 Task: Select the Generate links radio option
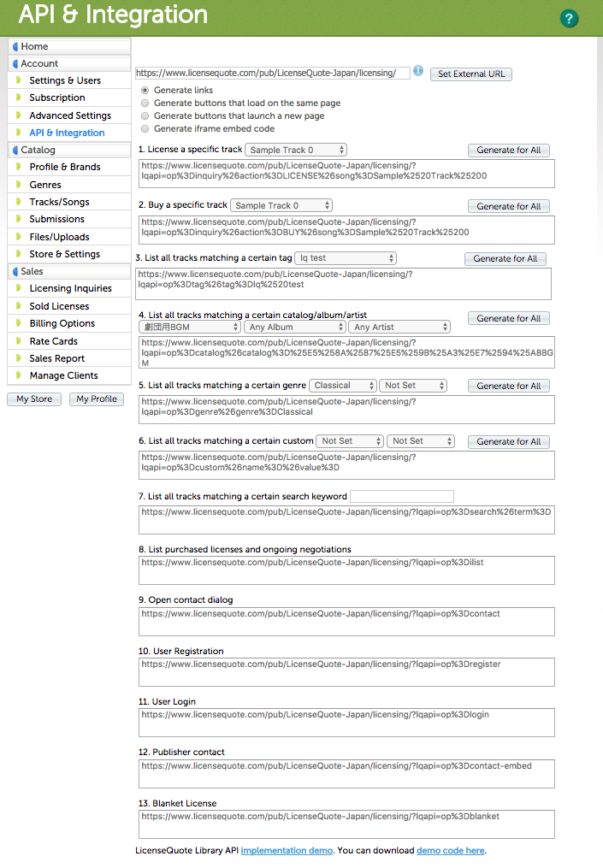click(x=145, y=90)
